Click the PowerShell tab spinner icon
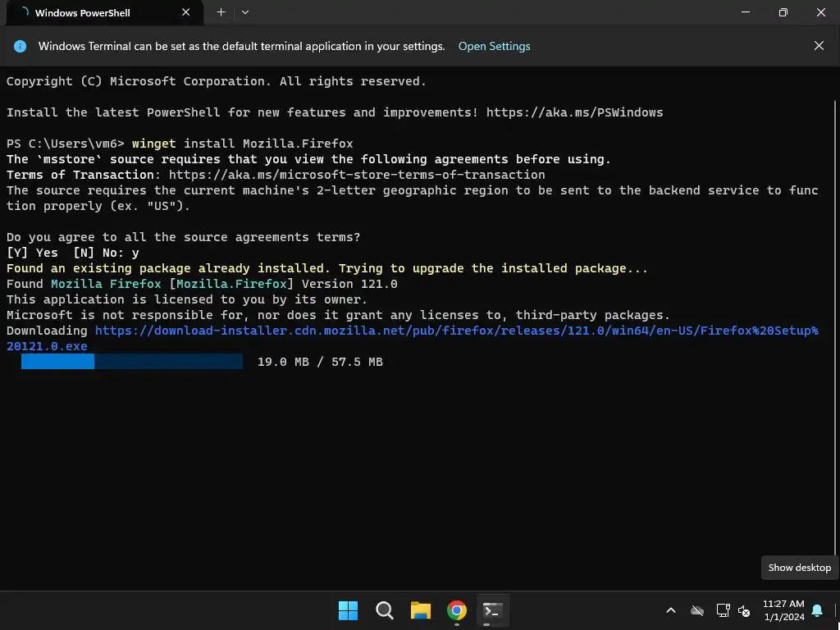This screenshot has height=630, width=840. click(24, 12)
